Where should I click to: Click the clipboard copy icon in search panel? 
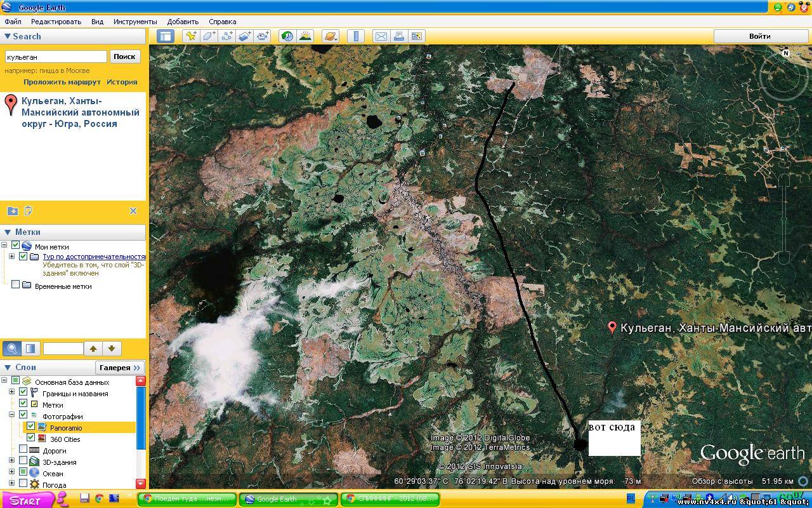click(x=28, y=211)
